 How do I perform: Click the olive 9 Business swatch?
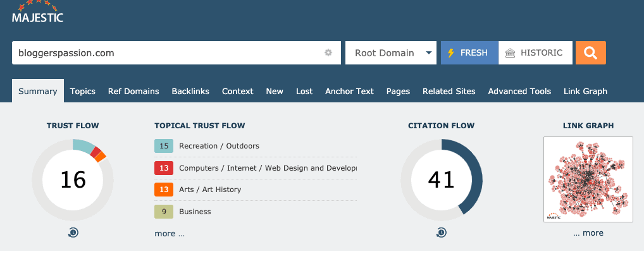[x=164, y=212]
